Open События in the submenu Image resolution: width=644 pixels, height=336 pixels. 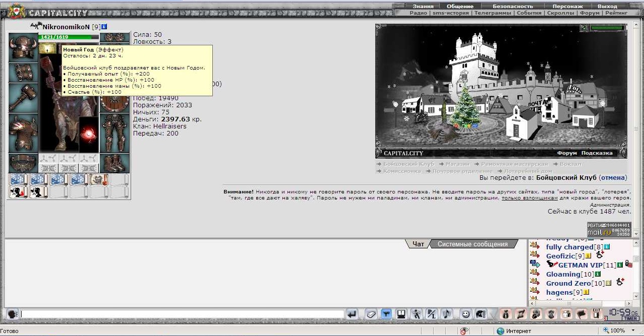(x=529, y=13)
